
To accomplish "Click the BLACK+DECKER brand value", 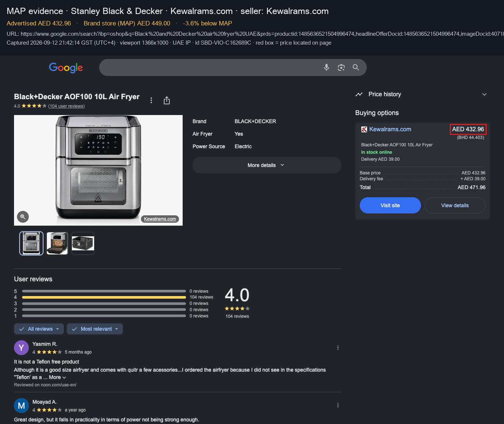I will click(255, 121).
